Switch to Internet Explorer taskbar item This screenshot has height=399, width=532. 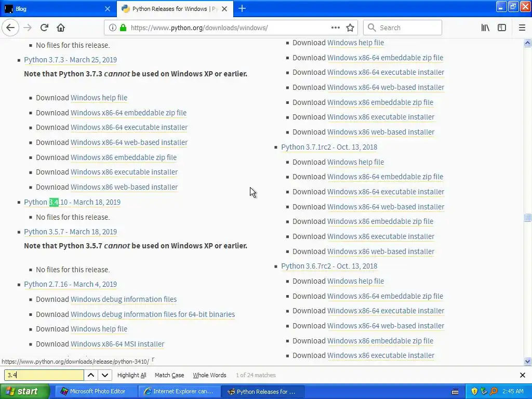click(x=179, y=391)
